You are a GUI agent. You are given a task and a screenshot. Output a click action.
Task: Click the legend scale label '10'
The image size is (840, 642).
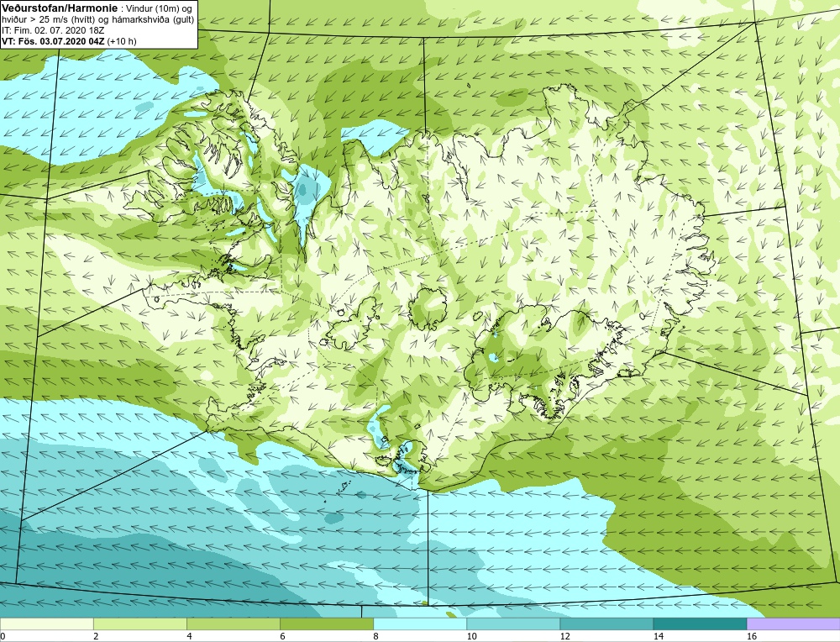(471, 636)
